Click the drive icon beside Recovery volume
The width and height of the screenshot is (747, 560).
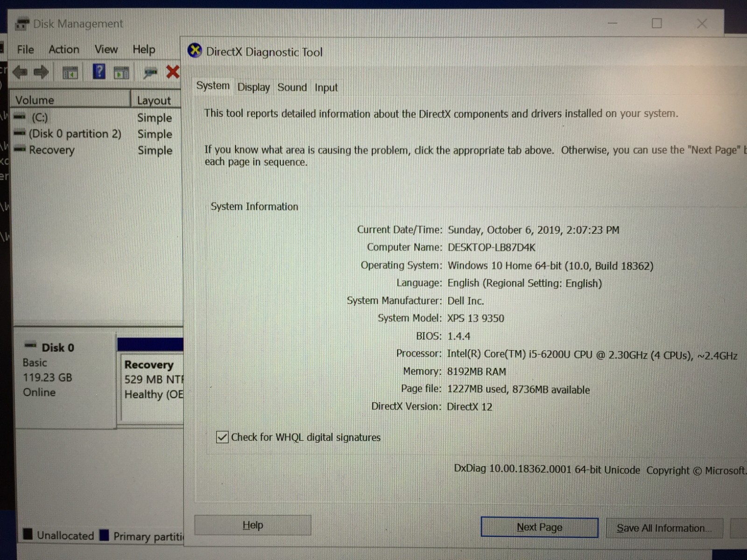point(20,149)
